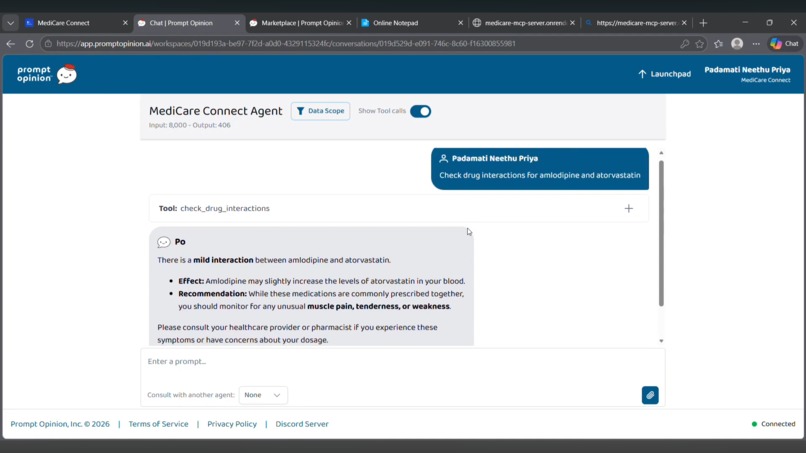The image size is (806, 453).
Task: Focus the Enter a prompt field
Action: click(x=402, y=361)
